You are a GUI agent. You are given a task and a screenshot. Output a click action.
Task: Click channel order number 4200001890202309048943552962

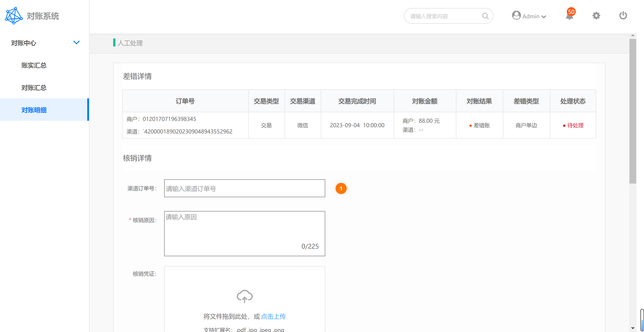pos(188,131)
